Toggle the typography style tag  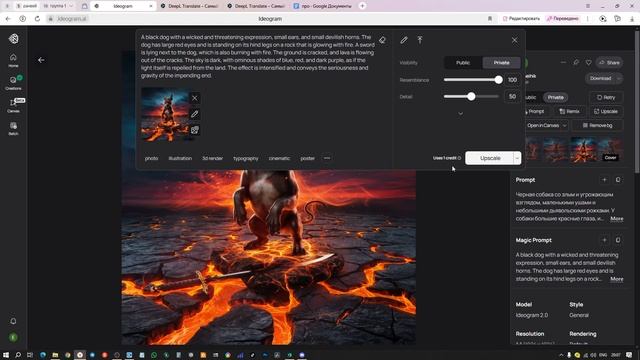coord(246,158)
